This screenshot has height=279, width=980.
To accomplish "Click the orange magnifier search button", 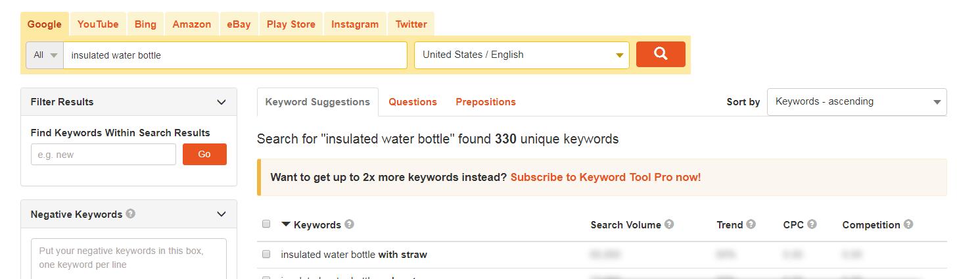I will coord(661,54).
